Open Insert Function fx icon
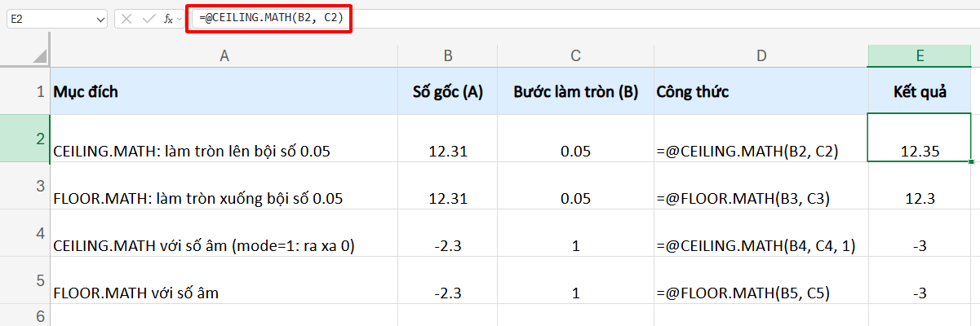This screenshot has width=980, height=326. pyautogui.click(x=168, y=18)
